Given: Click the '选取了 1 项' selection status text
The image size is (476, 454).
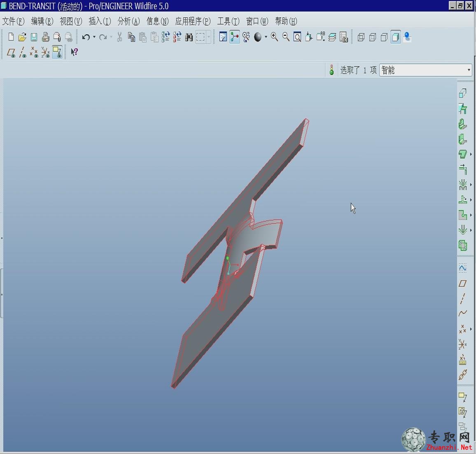Looking at the screenshot, I should pyautogui.click(x=358, y=70).
